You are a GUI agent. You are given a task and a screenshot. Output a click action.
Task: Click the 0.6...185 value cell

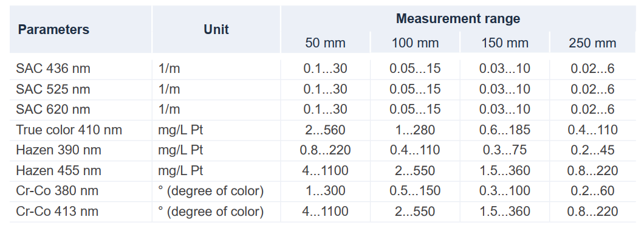[505, 130]
